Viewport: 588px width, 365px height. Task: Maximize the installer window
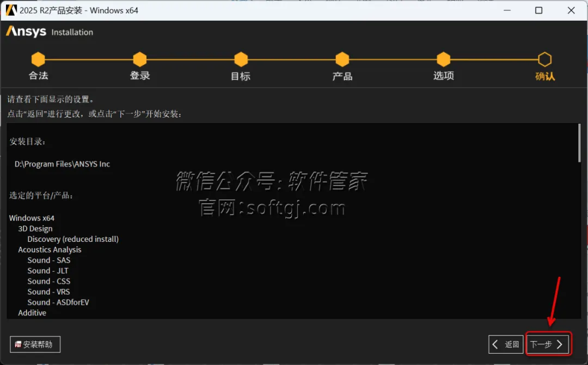[538, 10]
